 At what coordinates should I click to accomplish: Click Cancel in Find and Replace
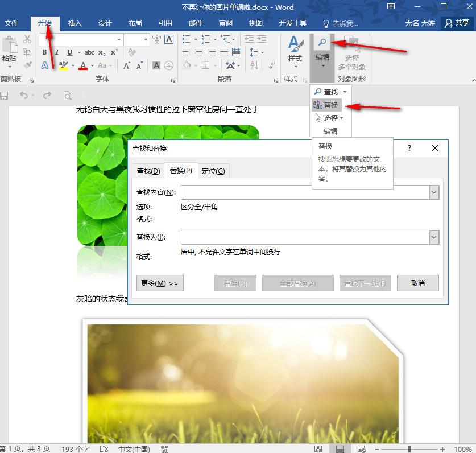418,283
